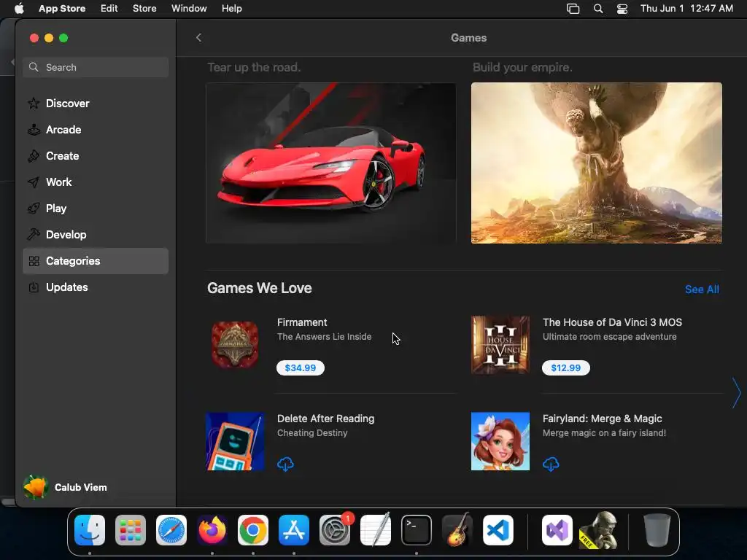The height and width of the screenshot is (560, 747).
Task: Open the Develop hammer icon
Action: (34, 234)
